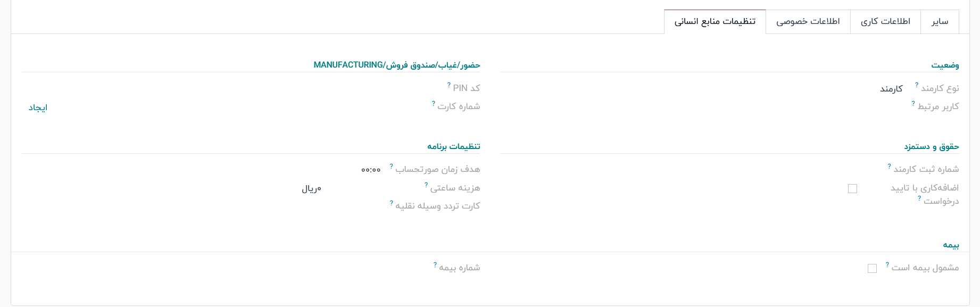Tick the مشمول بیمه است checkbox
980x307 pixels.
(x=872, y=268)
